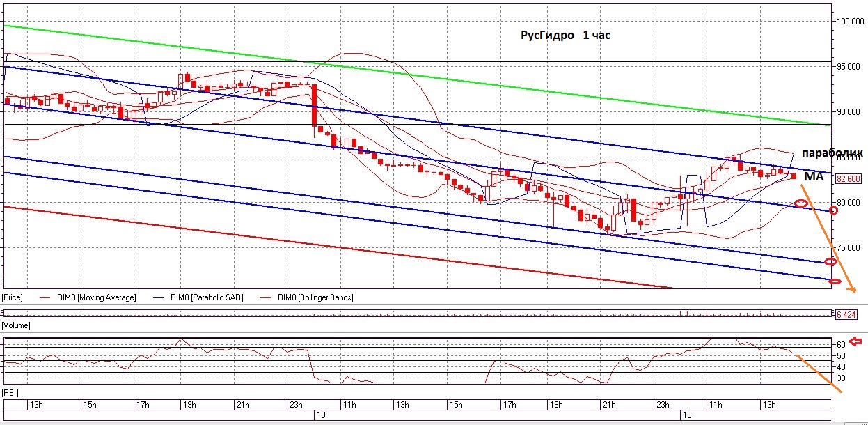Viewport: 868px width, 425px height.
Task: Click date label 18 on the date row
Action: (x=321, y=415)
